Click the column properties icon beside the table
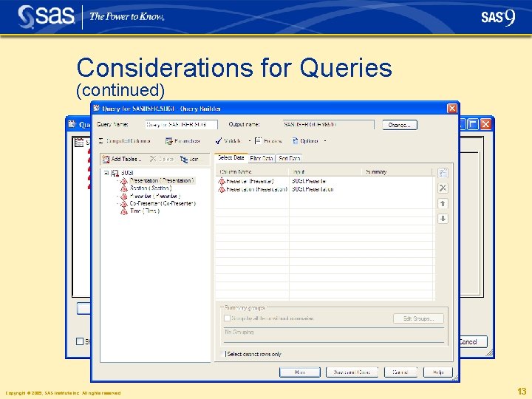 coord(443,173)
